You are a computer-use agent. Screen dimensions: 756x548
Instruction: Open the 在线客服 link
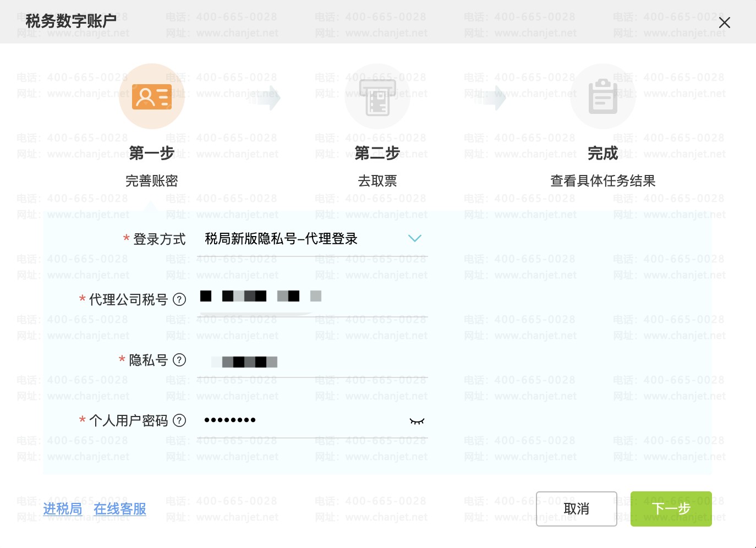pos(120,509)
